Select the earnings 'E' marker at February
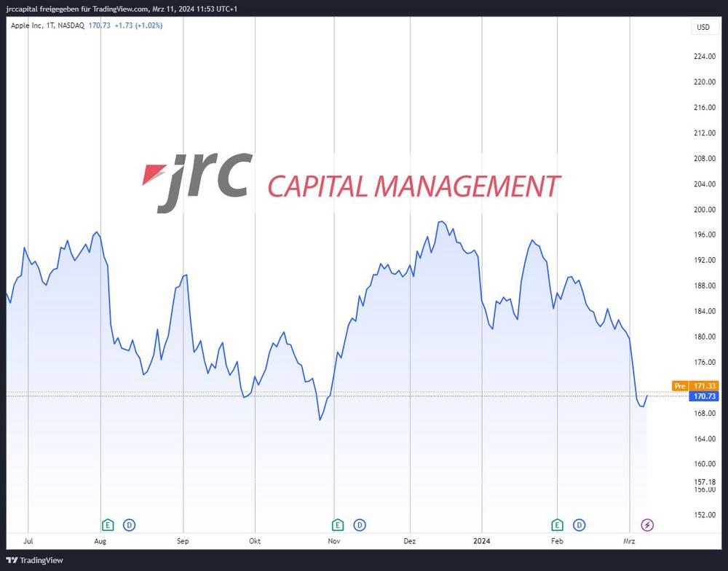The image size is (728, 571). point(557,525)
